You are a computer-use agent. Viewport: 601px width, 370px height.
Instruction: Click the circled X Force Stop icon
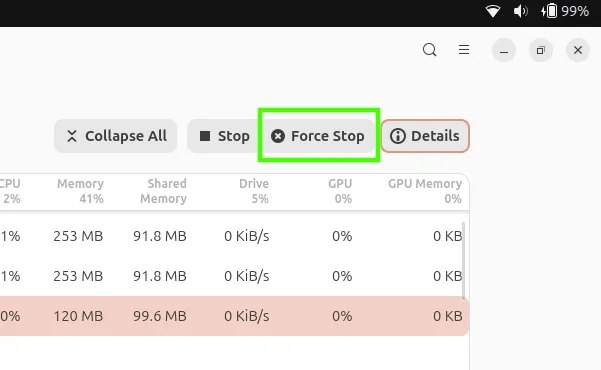click(278, 136)
